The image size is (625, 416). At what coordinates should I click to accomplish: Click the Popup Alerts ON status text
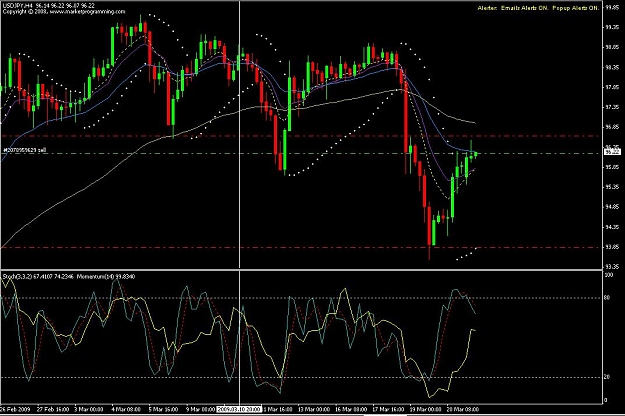point(576,8)
